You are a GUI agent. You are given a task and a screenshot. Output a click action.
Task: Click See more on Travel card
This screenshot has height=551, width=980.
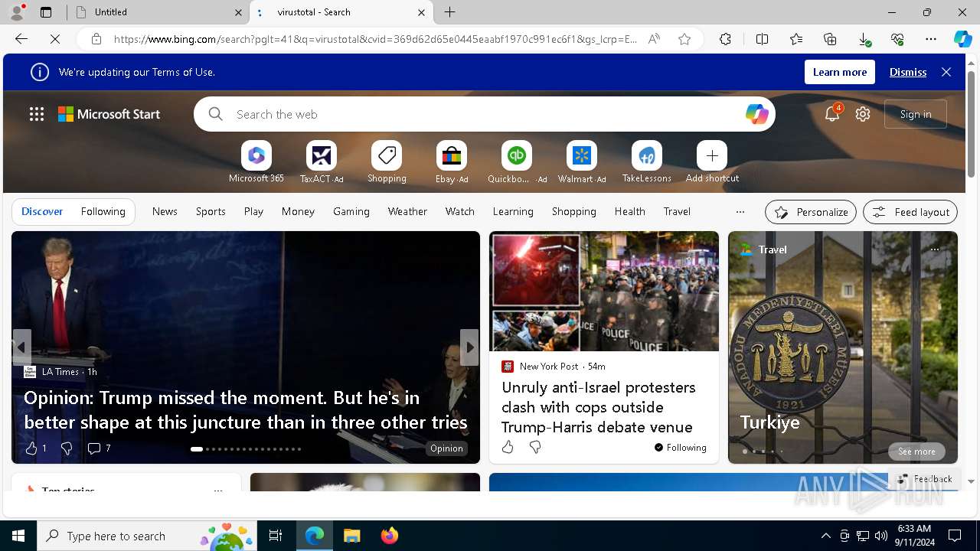[916, 452]
